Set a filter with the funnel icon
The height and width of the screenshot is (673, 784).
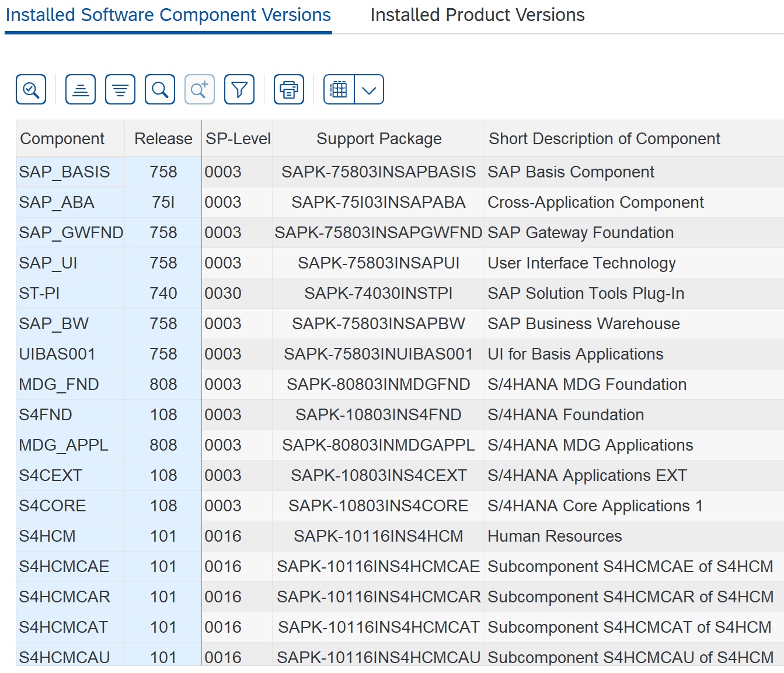239,89
